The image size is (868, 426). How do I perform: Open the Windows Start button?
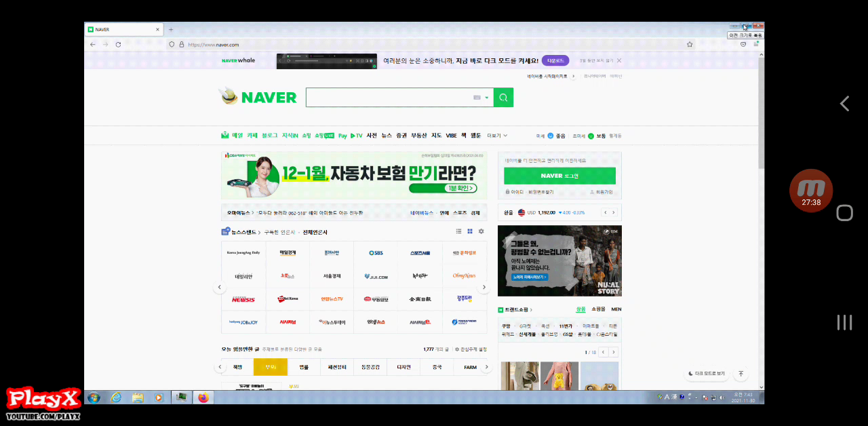click(94, 398)
